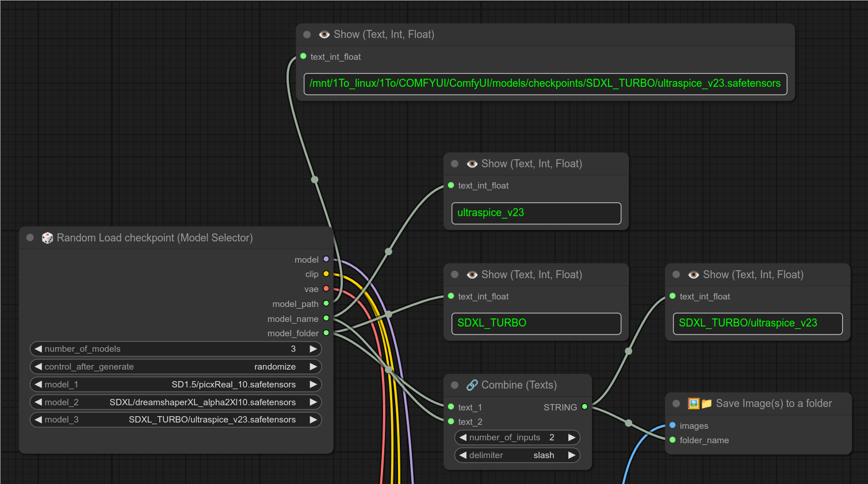Viewport: 868px width, 484px height.
Task: Open the delimiter slash dropdown
Action: (x=517, y=455)
